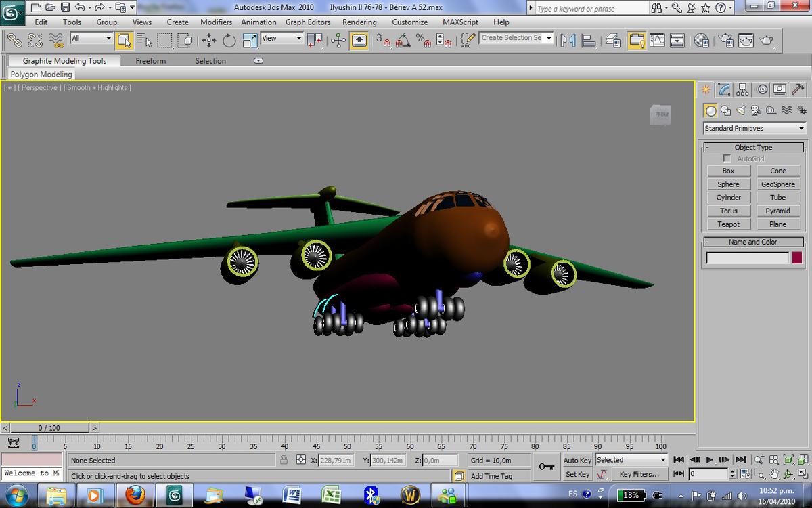812x508 pixels.
Task: Open the Polygon Modeling panel tab
Action: click(41, 75)
